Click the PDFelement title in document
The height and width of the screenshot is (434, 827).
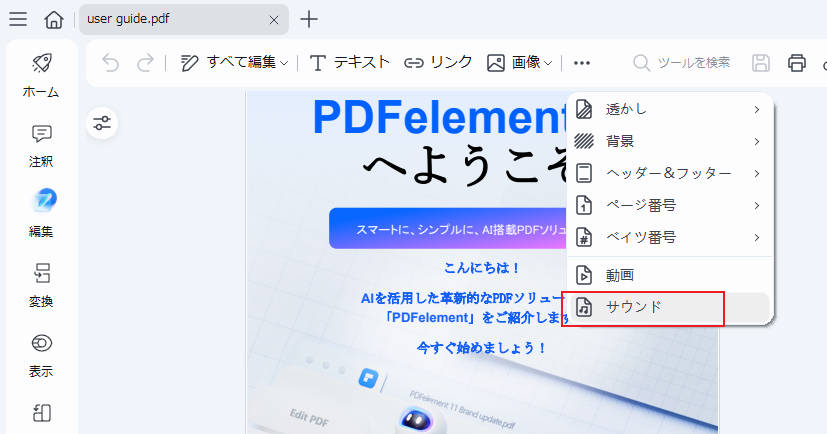pyautogui.click(x=439, y=117)
